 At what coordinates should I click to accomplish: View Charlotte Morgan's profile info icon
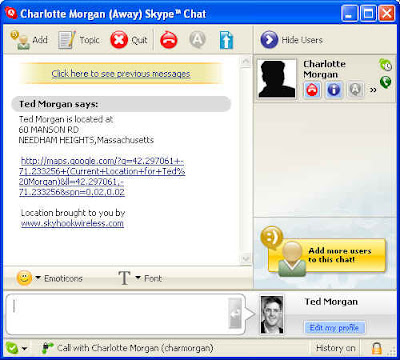334,90
